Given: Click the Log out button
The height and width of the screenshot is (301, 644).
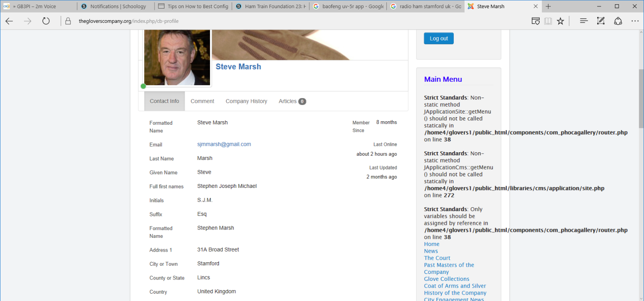Looking at the screenshot, I should pos(438,38).
